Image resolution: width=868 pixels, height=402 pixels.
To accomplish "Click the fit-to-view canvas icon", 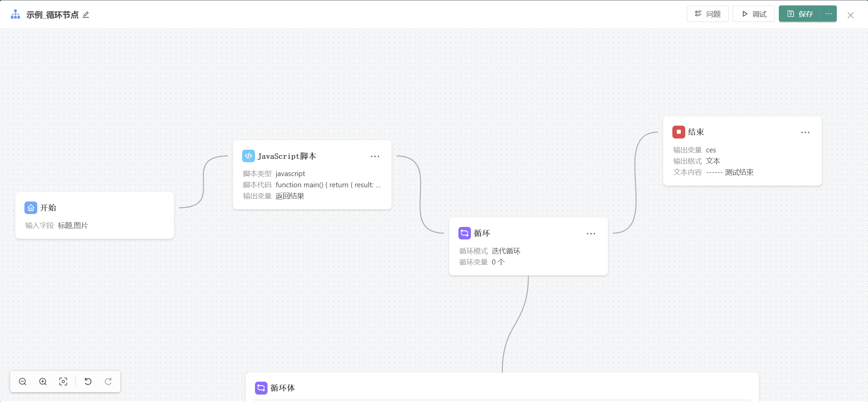I will pos(63,382).
